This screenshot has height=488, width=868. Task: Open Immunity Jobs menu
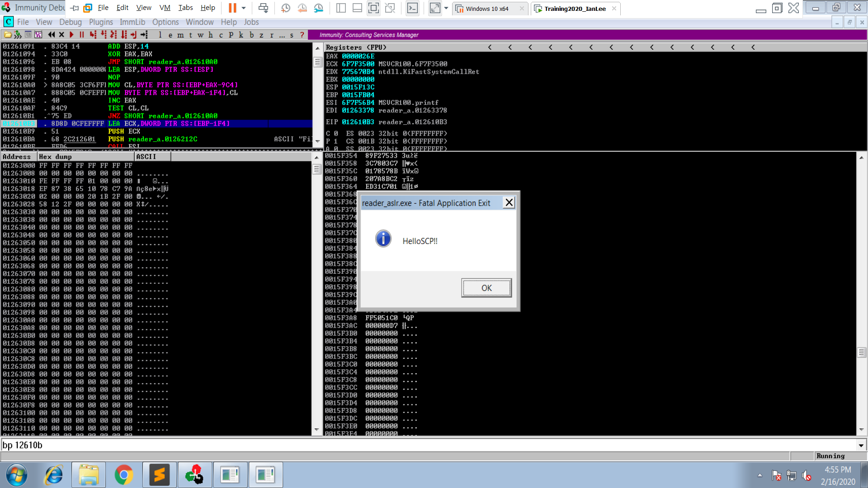pos(251,22)
